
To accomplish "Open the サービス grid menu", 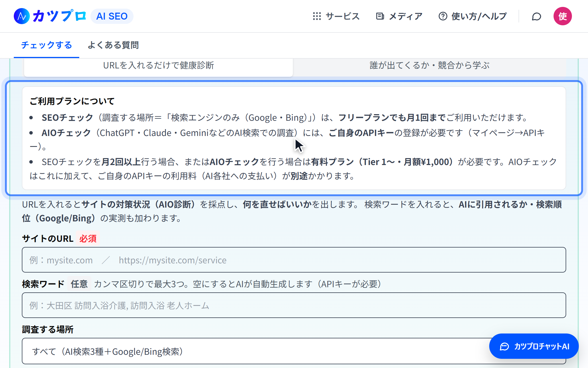I will 336,16.
